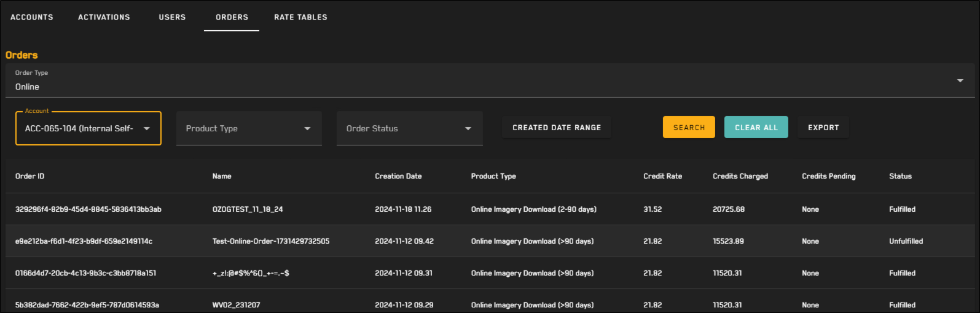980x313 pixels.
Task: Export the orders list
Action: pyautogui.click(x=823, y=127)
